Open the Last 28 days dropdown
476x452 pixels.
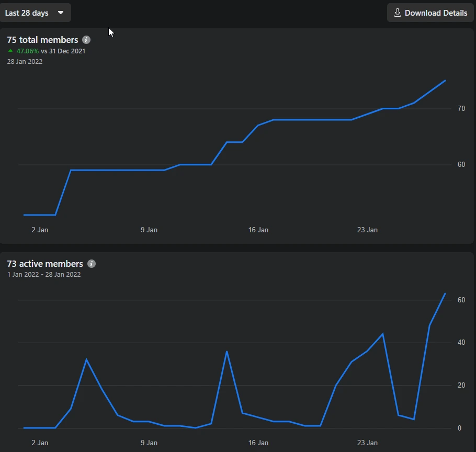(x=35, y=13)
